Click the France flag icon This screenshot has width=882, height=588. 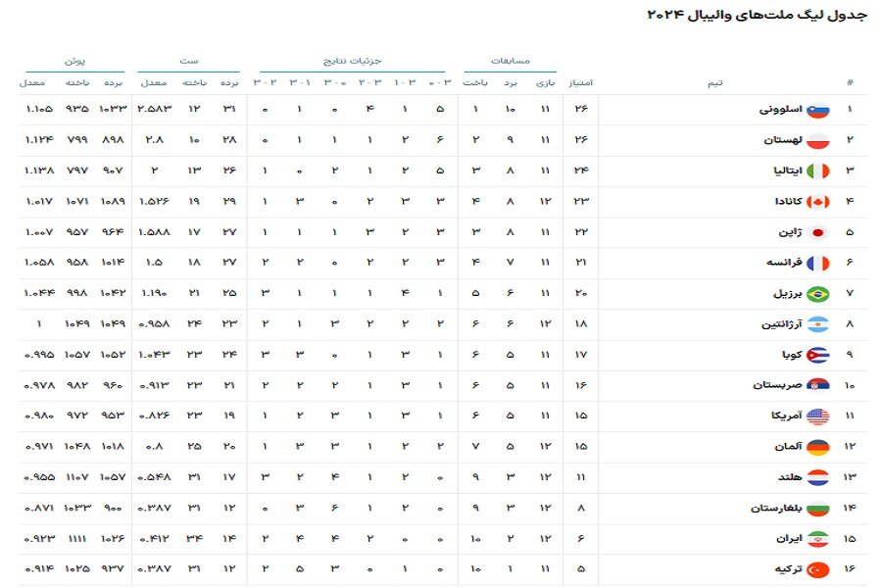(816, 263)
